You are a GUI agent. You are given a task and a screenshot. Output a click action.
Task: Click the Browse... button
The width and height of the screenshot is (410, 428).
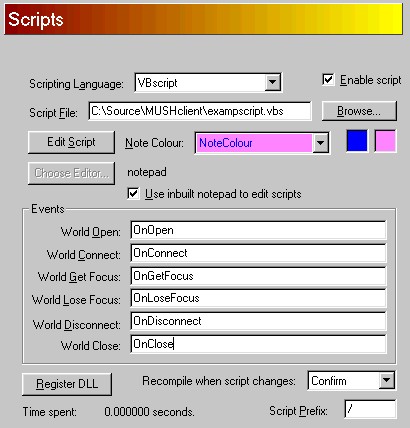359,111
